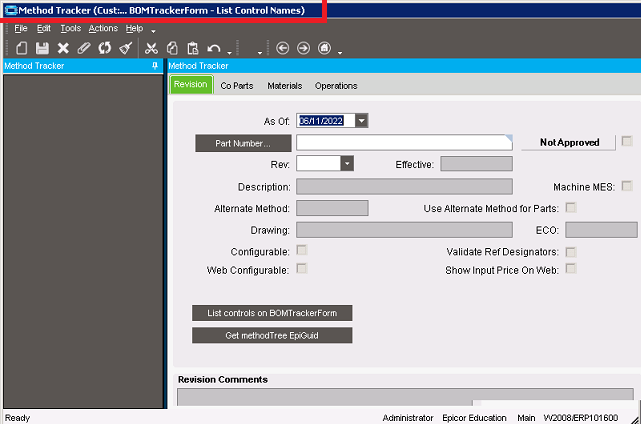
Task: Click List controls on BOMTrackerForm button
Action: (x=272, y=313)
